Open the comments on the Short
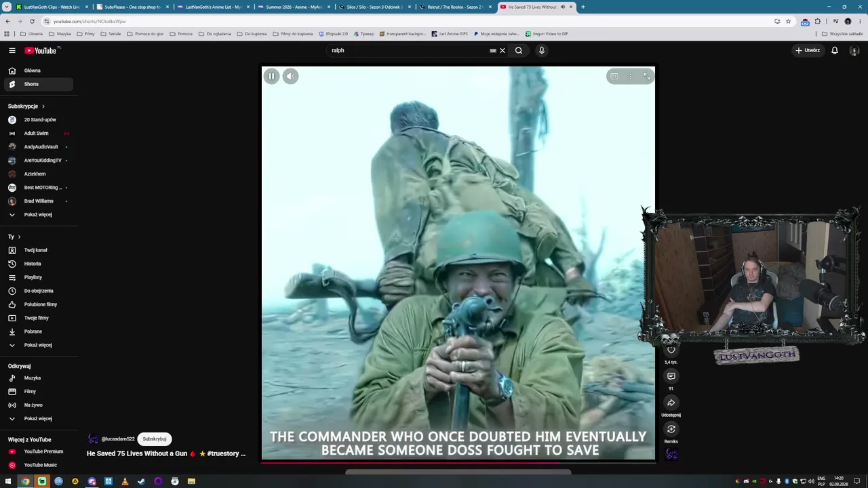868x488 pixels. tap(671, 376)
